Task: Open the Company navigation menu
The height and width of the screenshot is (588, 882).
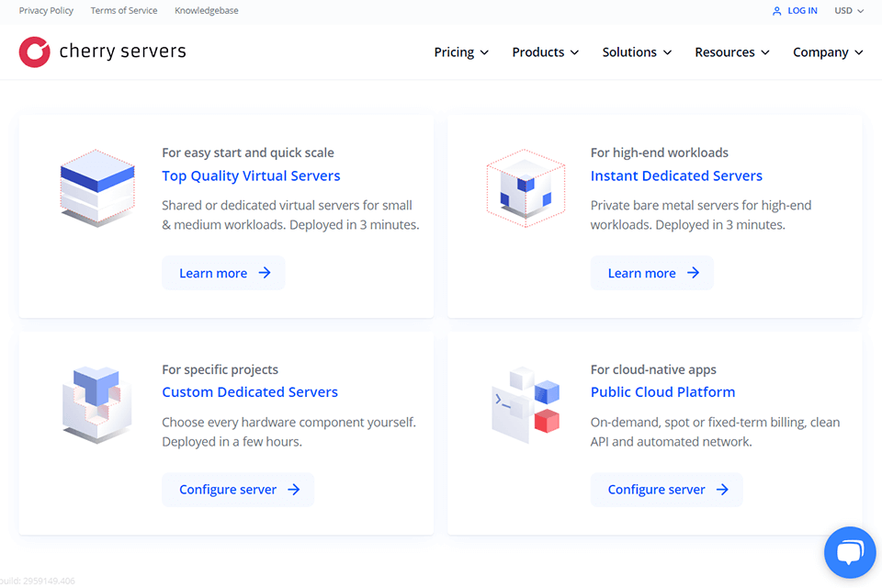Action: tap(828, 52)
